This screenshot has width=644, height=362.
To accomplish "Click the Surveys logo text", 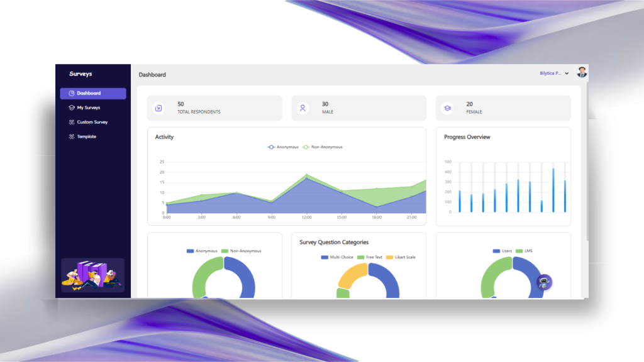I will tap(80, 74).
